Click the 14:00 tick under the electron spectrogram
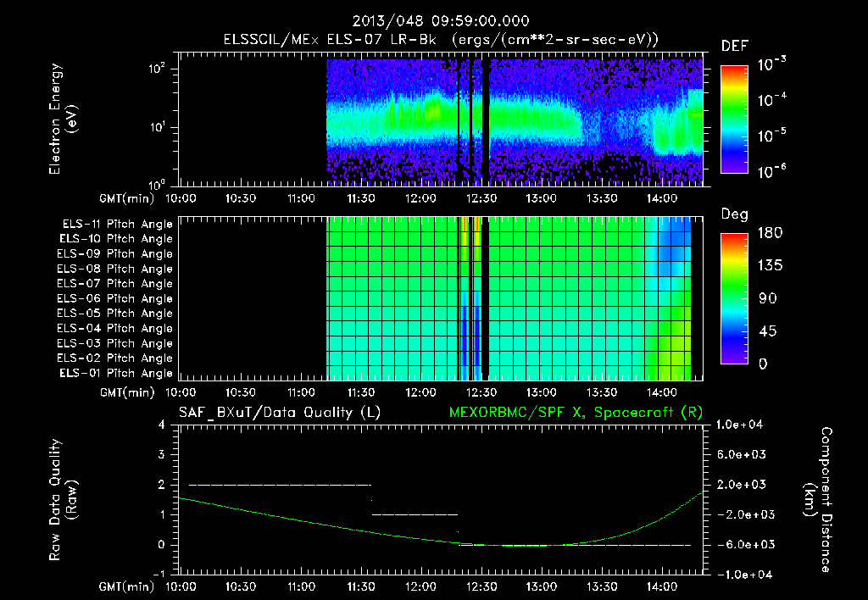The image size is (868, 600). (662, 198)
